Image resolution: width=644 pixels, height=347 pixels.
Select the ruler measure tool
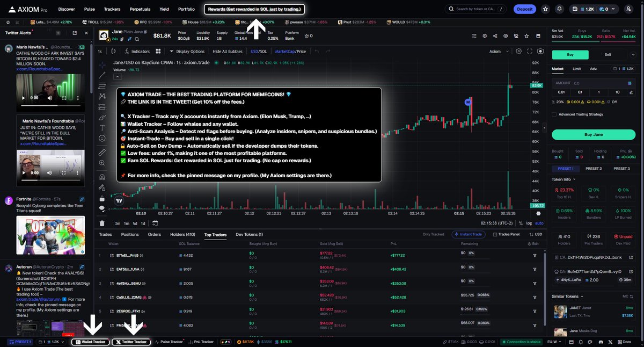point(102,153)
